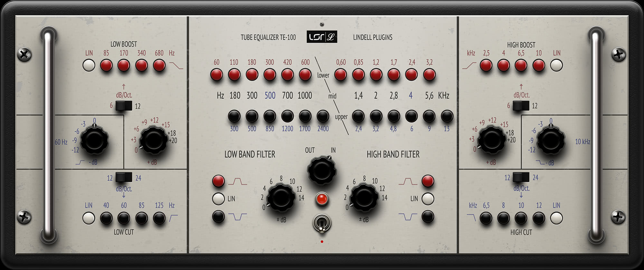This screenshot has width=644, height=270.
Task: Select the 500 Hz upper-row black button
Action: 252,116
